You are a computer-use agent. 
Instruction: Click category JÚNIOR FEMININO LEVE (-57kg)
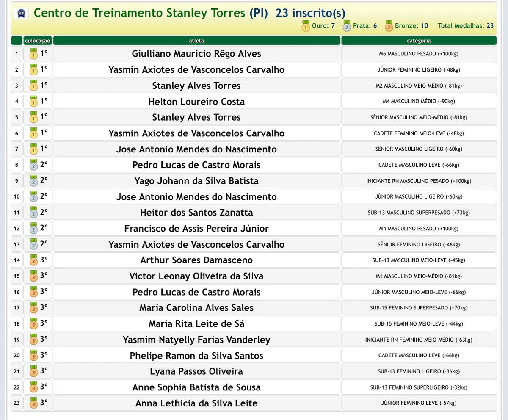pos(419,403)
